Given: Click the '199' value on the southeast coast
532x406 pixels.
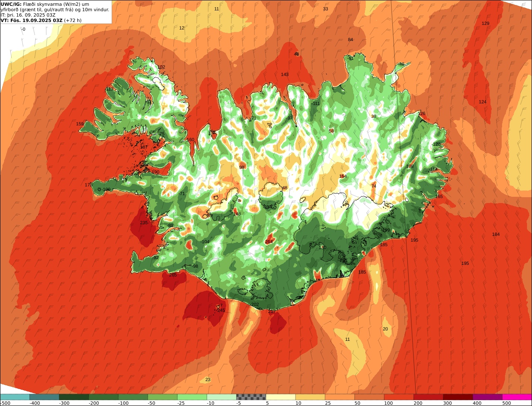Looking at the screenshot, I should coord(386,230).
